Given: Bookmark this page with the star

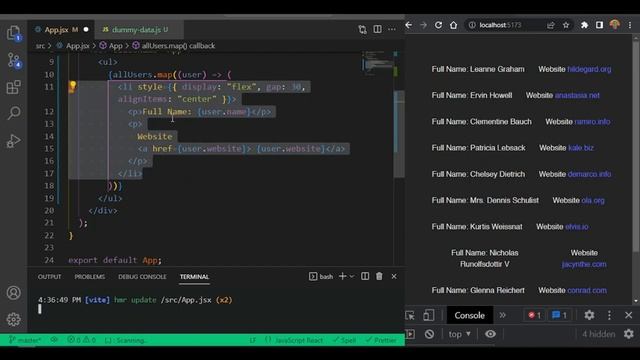Looking at the screenshot, I should pyautogui.click(x=566, y=25).
